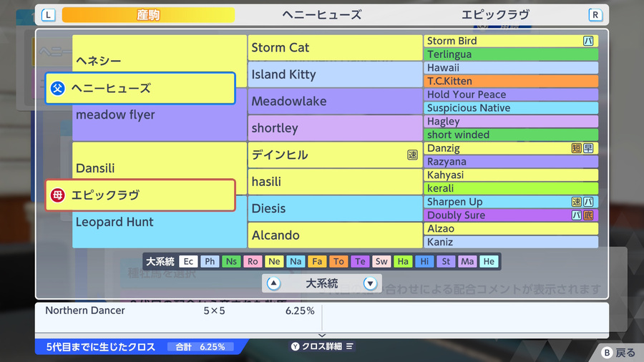Click the blue sire (父) badge icon
This screenshot has height=362, width=644.
57,88
